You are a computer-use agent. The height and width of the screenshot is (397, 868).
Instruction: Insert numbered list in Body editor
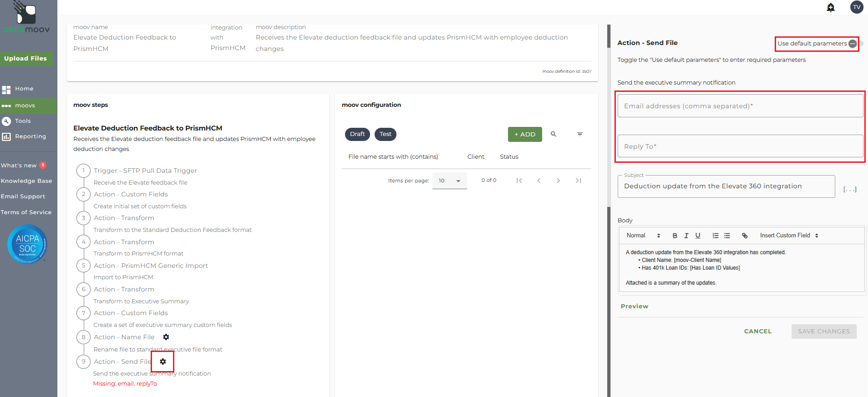click(x=716, y=236)
